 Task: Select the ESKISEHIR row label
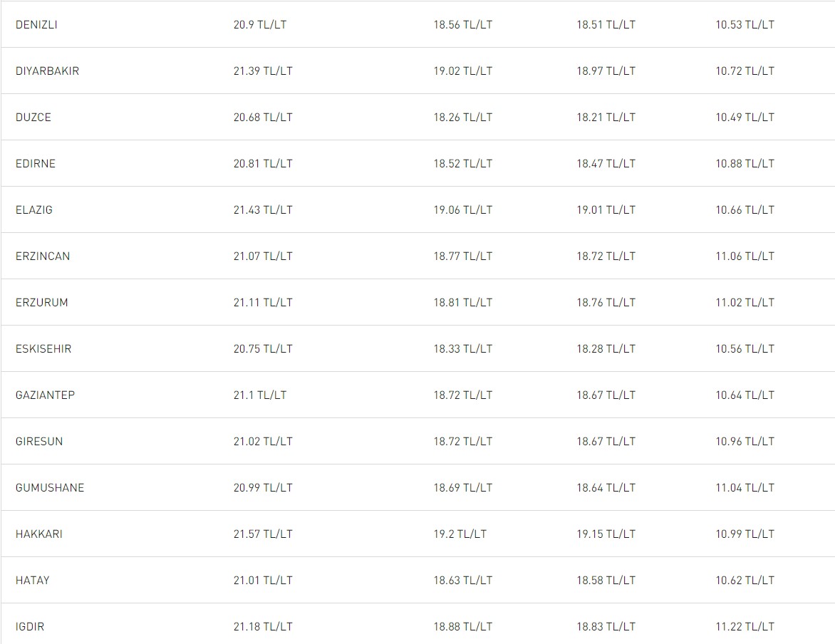point(43,349)
